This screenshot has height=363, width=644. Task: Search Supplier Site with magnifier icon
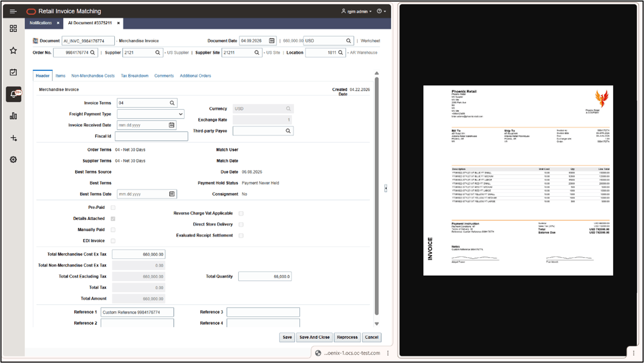257,52
